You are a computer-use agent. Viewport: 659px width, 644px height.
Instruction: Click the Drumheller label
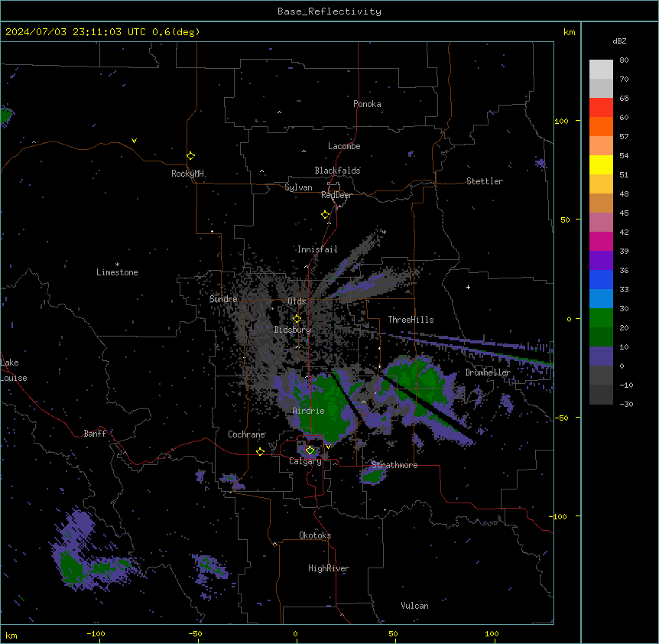[x=488, y=372]
